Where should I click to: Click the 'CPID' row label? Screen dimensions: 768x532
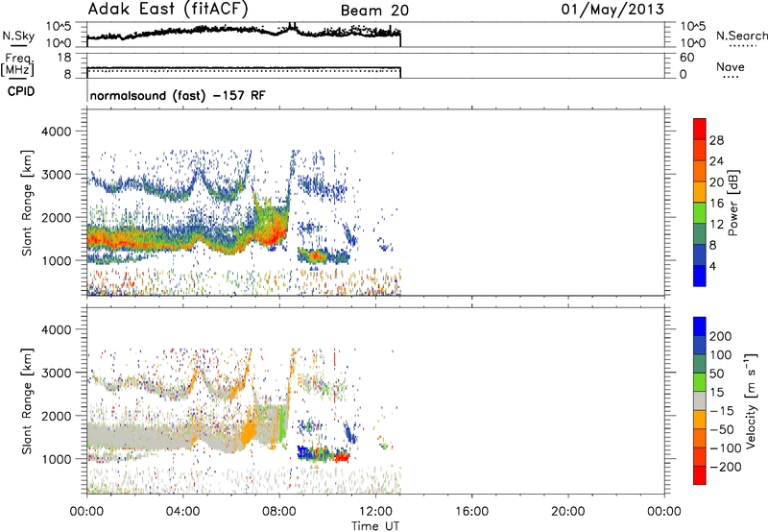(x=21, y=91)
